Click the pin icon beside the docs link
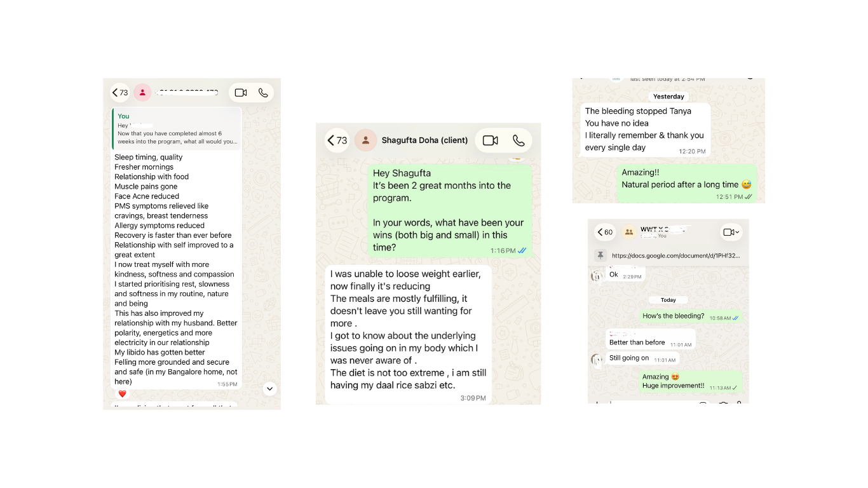Viewport: 868px width, 488px height. [600, 255]
